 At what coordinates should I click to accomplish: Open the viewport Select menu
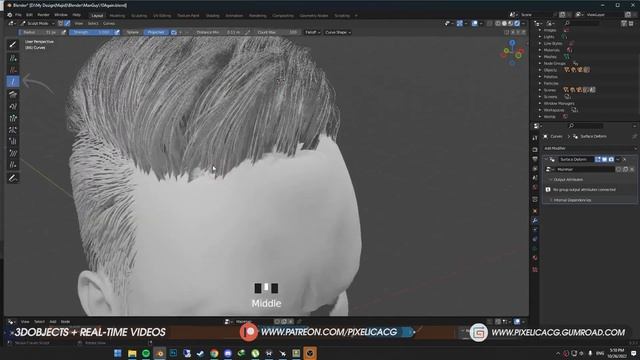tap(93, 24)
